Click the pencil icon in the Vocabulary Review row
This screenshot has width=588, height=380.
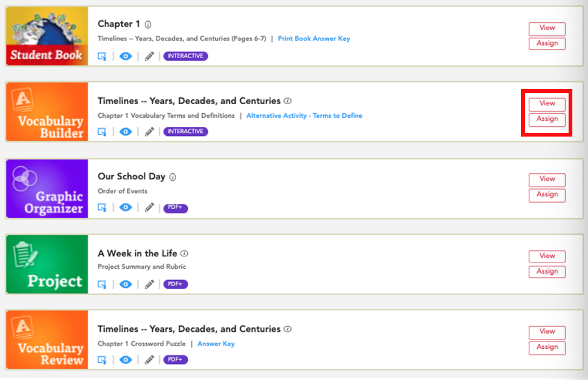click(x=149, y=359)
